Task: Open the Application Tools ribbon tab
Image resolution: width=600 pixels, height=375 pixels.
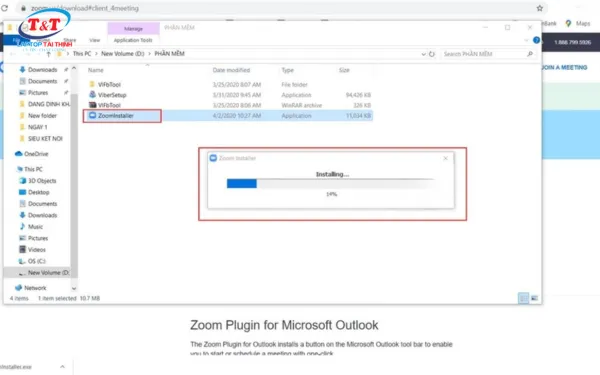Action: pos(133,40)
